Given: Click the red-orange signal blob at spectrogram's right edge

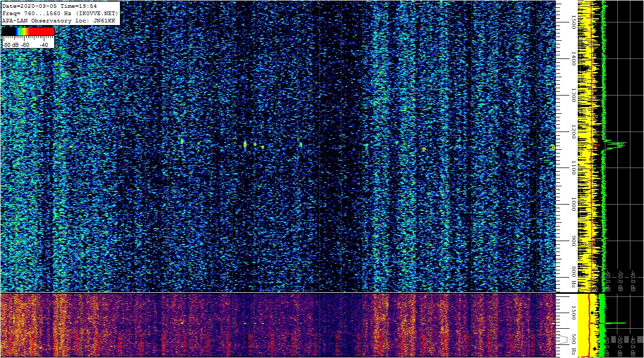Looking at the screenshot, I should coord(553,148).
